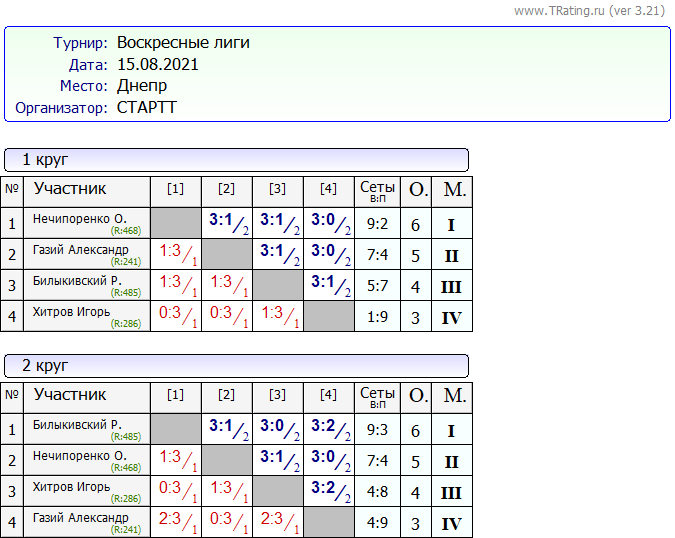Click the M. column header in 1 круг
675x538 pixels.
pyautogui.click(x=454, y=189)
